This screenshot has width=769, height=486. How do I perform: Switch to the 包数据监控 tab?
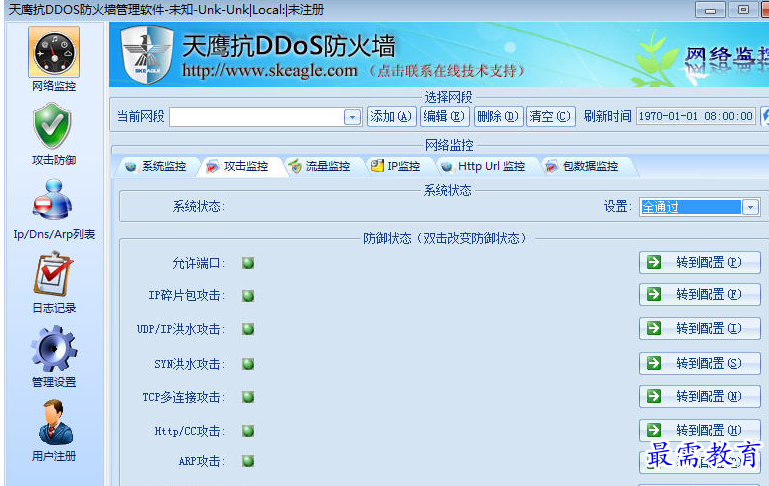[584, 166]
